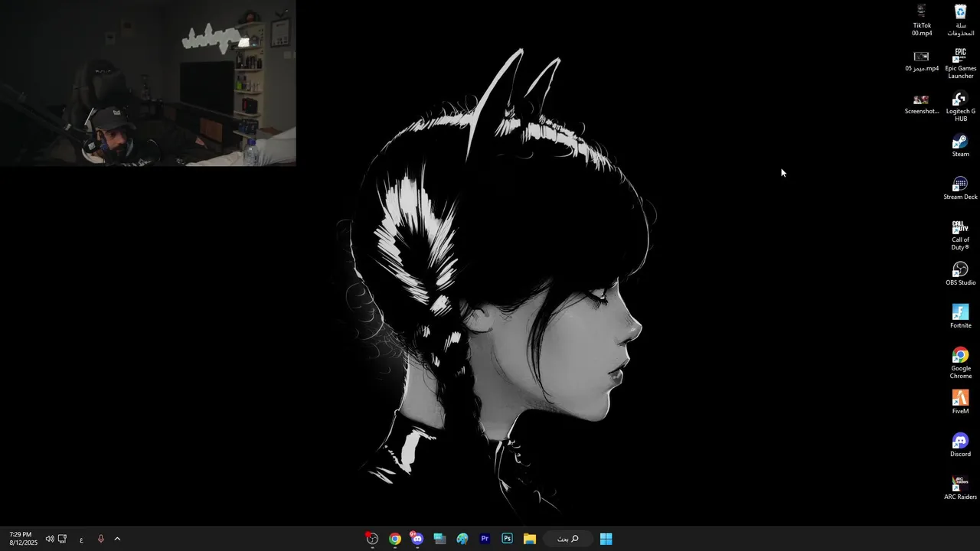The width and height of the screenshot is (980, 551).
Task: Switch the Arabic input language indicator
Action: [x=81, y=540]
